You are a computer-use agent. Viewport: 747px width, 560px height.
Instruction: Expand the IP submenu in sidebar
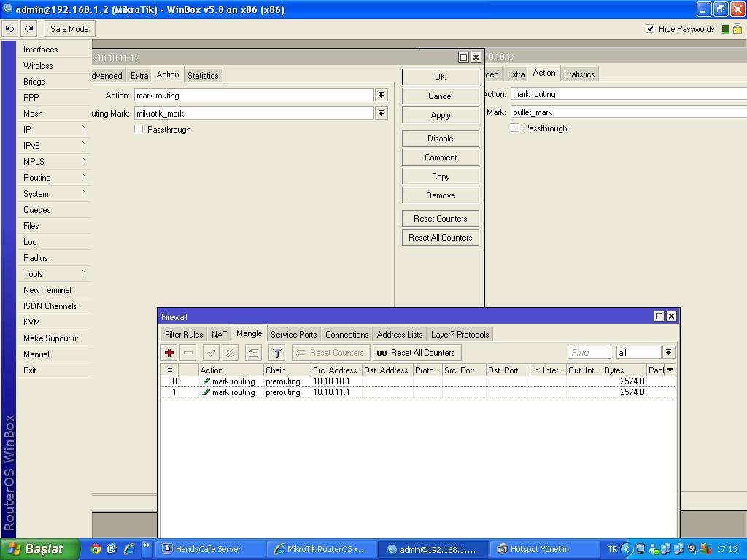coord(53,130)
